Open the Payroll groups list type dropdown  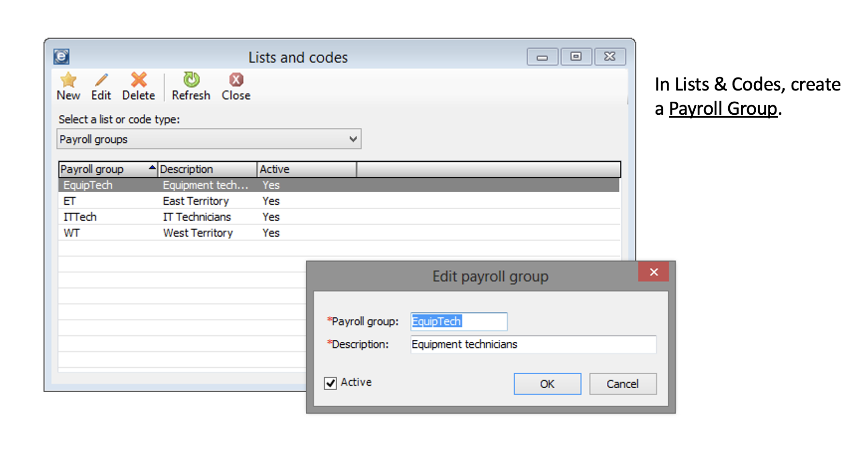coord(209,139)
